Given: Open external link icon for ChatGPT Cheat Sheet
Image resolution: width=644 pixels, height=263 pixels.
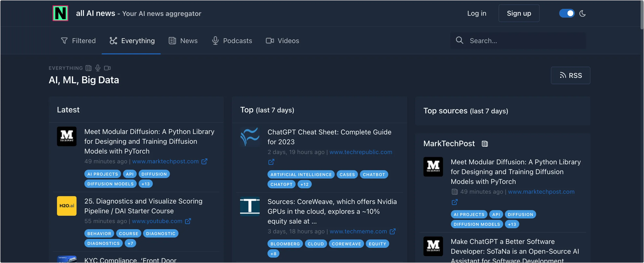Looking at the screenshot, I should point(271,162).
